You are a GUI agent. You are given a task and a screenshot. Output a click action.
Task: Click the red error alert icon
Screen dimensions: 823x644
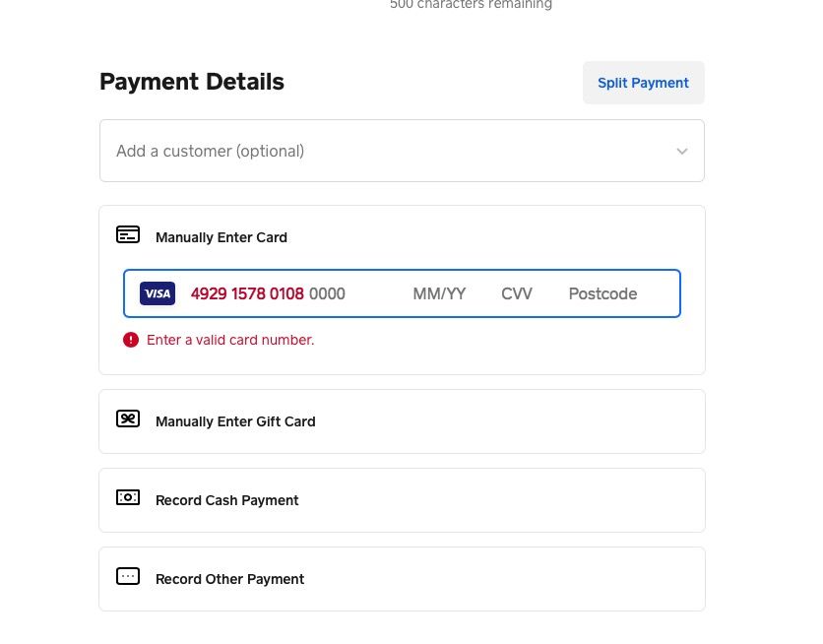[x=131, y=340]
